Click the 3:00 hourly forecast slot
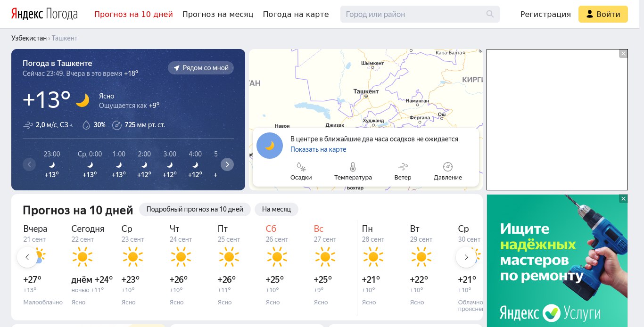Viewport: 644px width, 327px height. coord(170,164)
